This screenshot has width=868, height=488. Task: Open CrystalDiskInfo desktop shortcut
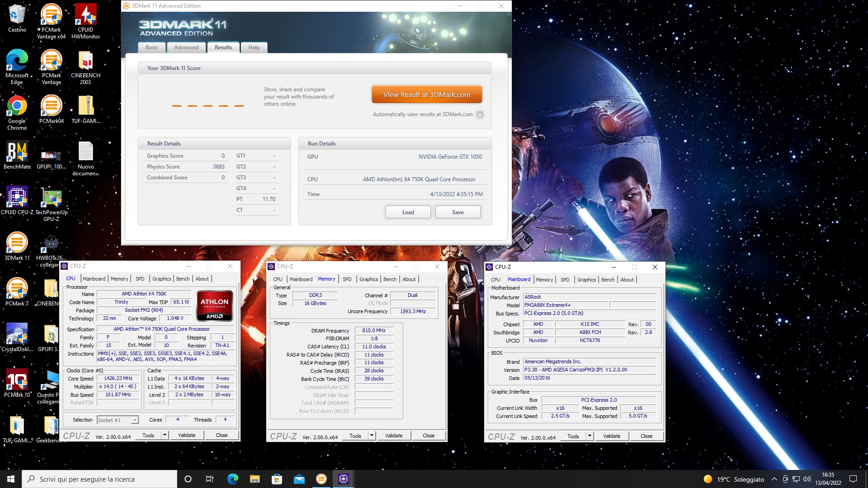(x=17, y=338)
